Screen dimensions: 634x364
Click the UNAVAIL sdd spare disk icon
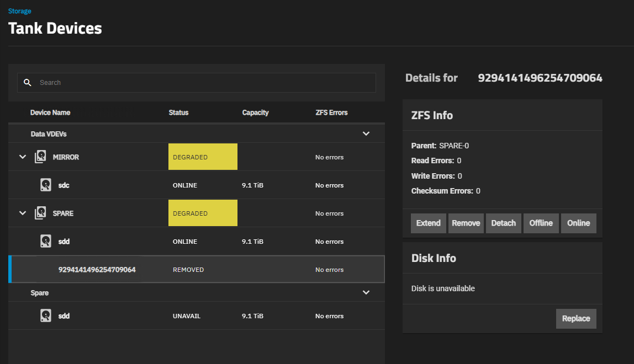[46, 316]
